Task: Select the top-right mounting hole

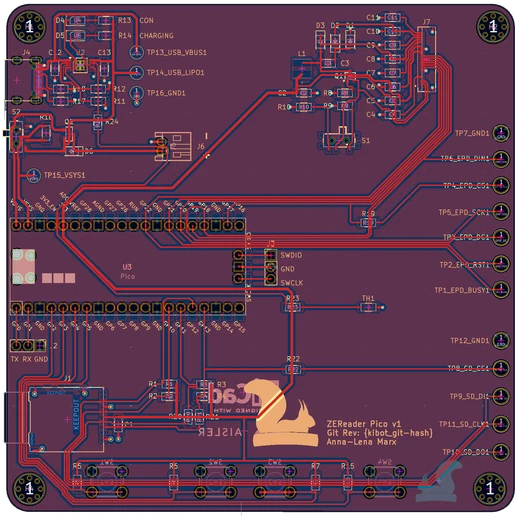Action: (x=493, y=26)
